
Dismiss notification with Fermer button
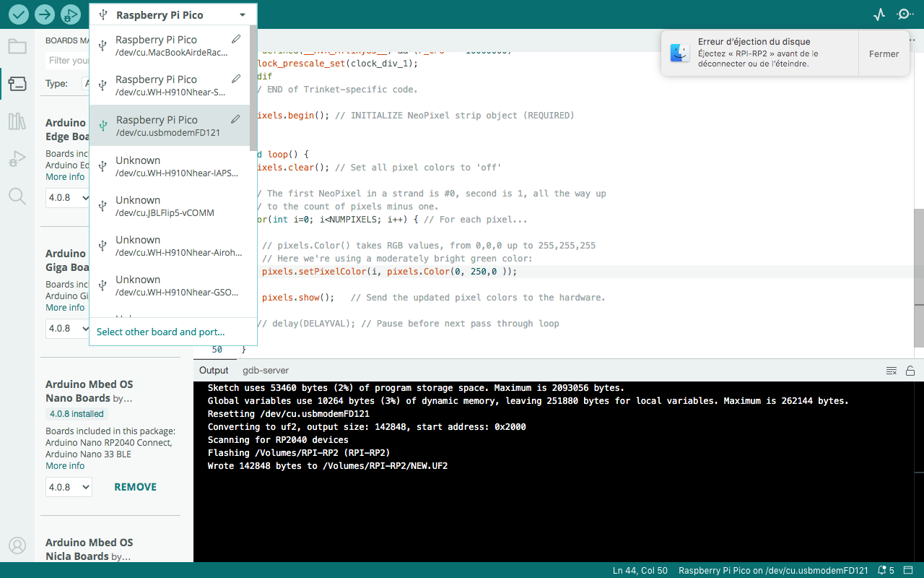coord(884,53)
